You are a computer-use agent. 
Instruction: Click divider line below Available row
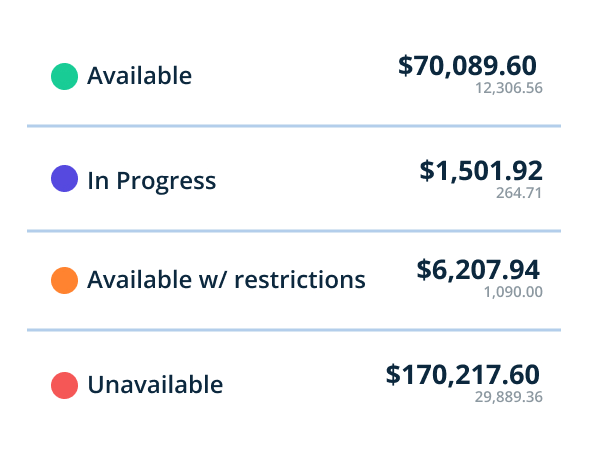click(294, 126)
